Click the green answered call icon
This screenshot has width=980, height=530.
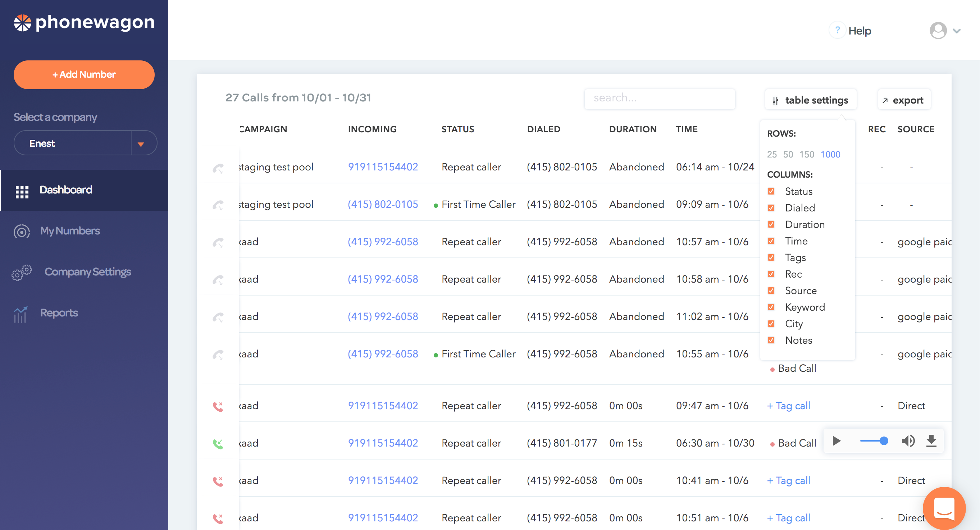[218, 443]
